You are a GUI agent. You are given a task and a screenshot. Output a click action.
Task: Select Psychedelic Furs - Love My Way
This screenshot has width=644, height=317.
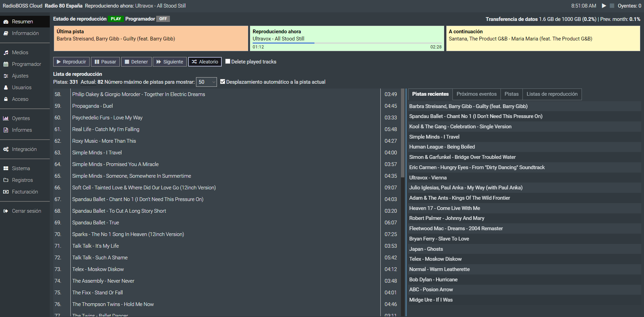pyautogui.click(x=226, y=118)
